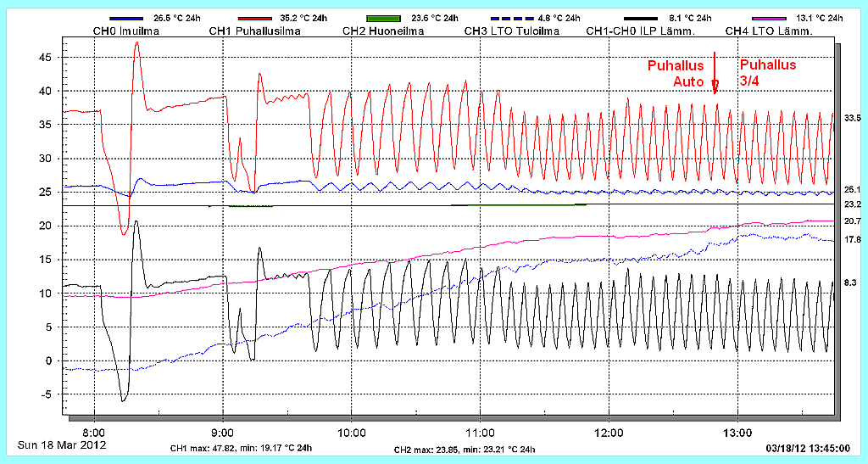Image resolution: width=868 pixels, height=464 pixels.
Task: Click the blue CH0 legend line swatch
Action: [x=126, y=19]
